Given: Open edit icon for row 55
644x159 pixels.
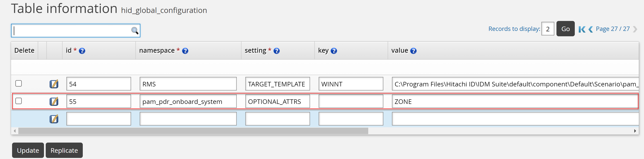Looking at the screenshot, I should (54, 101).
